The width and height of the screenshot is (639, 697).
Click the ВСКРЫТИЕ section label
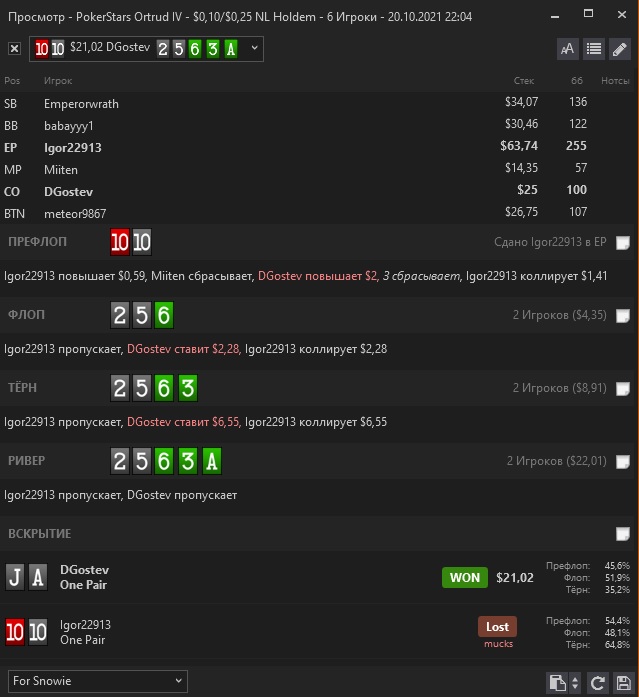click(x=40, y=533)
